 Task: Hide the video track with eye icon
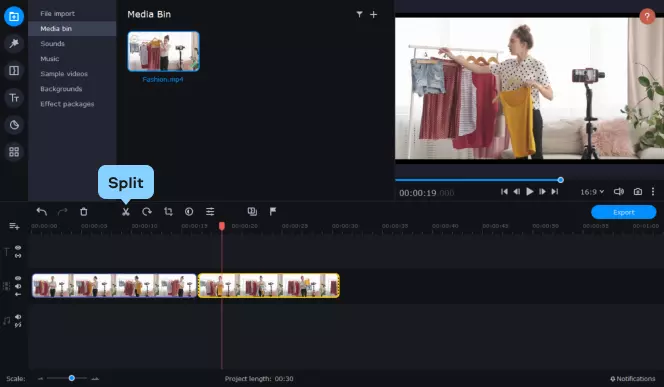pyautogui.click(x=18, y=278)
